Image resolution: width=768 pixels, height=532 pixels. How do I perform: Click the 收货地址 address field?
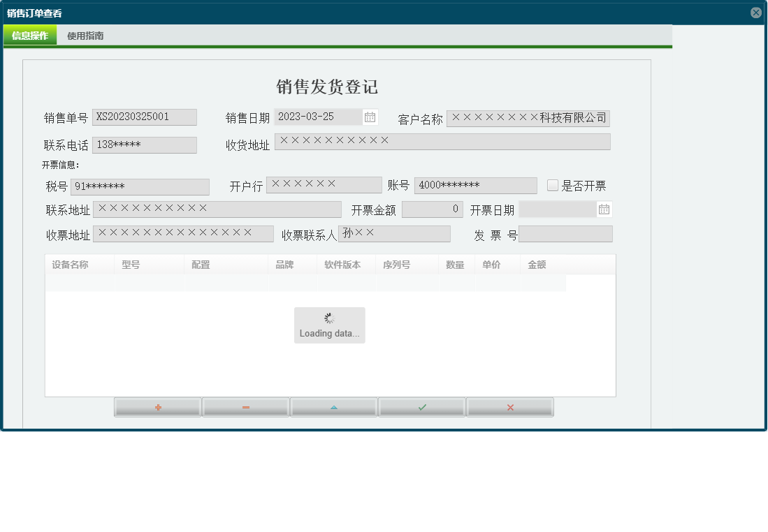tap(442, 142)
